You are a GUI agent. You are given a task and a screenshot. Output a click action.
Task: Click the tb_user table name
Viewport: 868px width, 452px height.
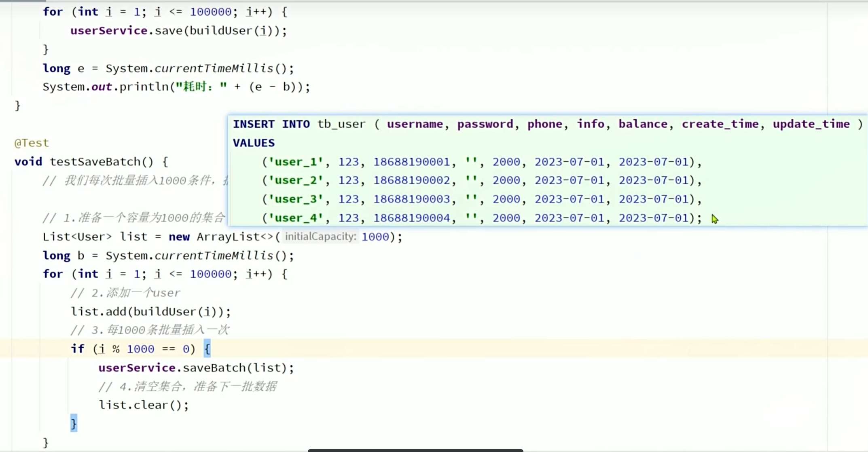coord(341,124)
